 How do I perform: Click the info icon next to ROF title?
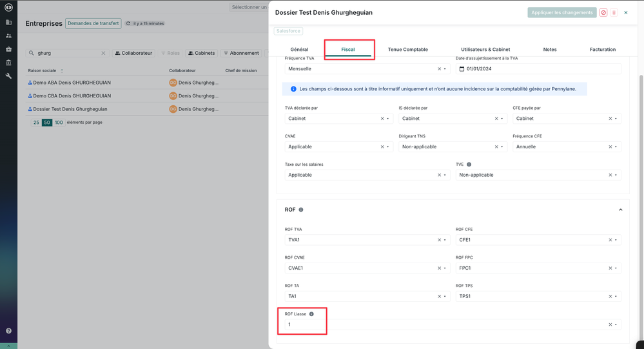[301, 210]
